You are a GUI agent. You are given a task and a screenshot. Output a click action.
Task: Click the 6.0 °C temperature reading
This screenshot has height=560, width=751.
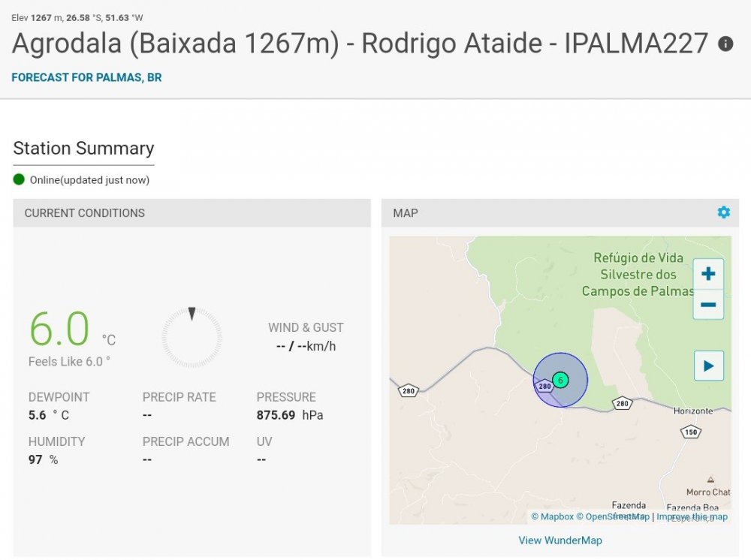(72, 330)
